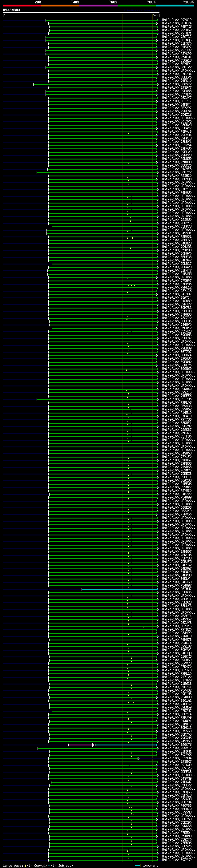Select the UniRef100_Q5REZ8 label

(177, 474)
